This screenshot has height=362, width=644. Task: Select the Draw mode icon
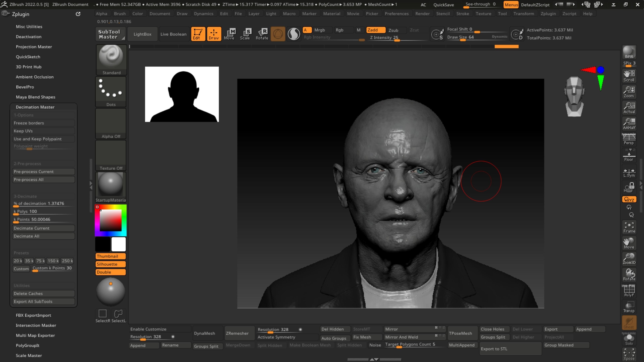(x=214, y=34)
